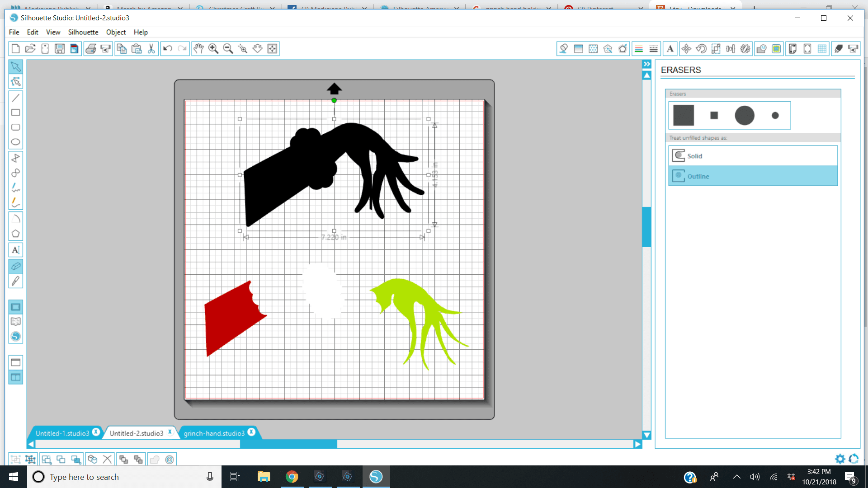Viewport: 868px width, 488px height.
Task: Click the Zoom In magnifier
Action: point(213,49)
